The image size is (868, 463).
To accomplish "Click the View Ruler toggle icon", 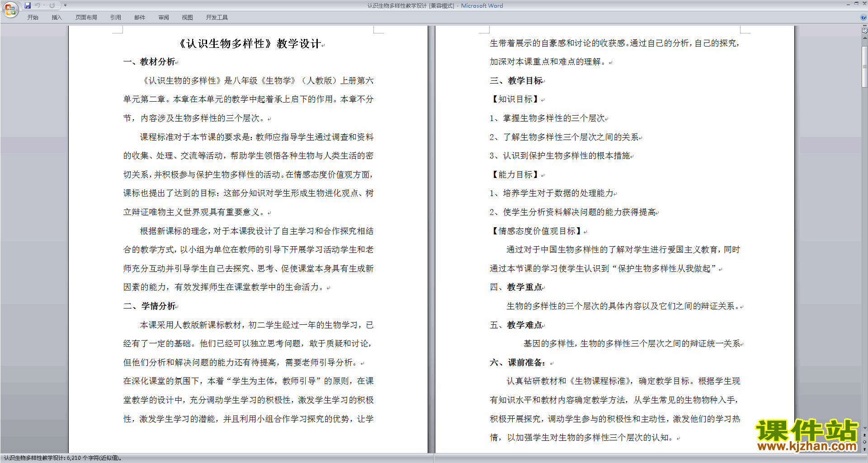I will click(865, 31).
